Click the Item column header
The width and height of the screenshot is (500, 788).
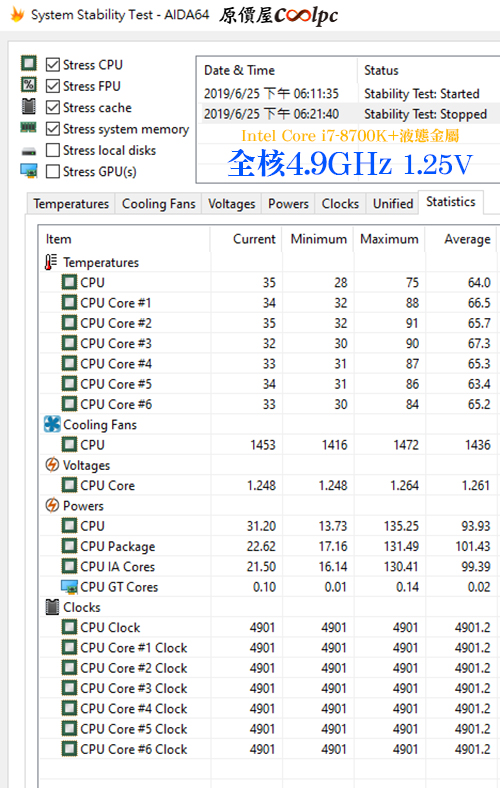(x=125, y=239)
